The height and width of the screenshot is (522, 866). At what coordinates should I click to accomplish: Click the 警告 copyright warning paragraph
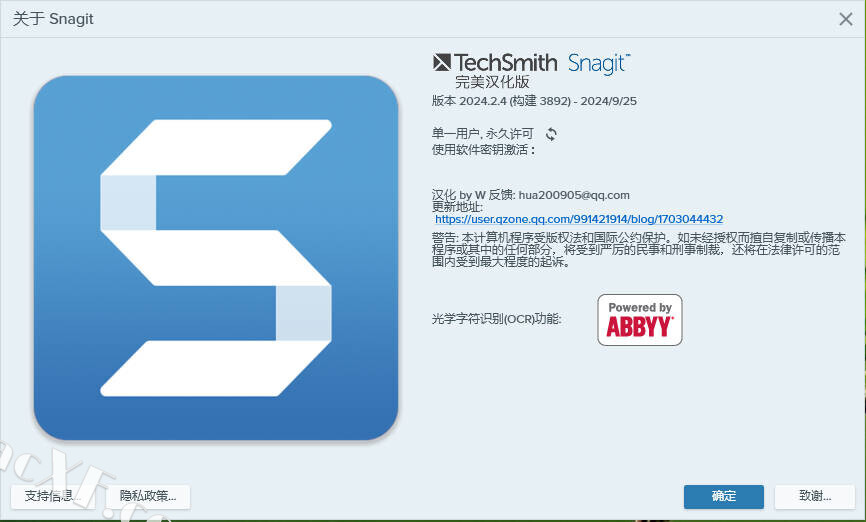tap(638, 250)
